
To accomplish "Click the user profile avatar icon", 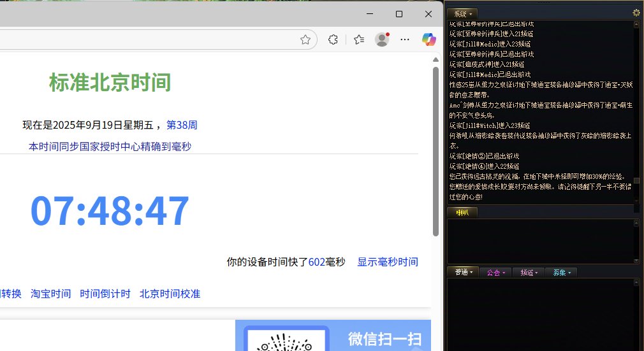I will (x=382, y=39).
